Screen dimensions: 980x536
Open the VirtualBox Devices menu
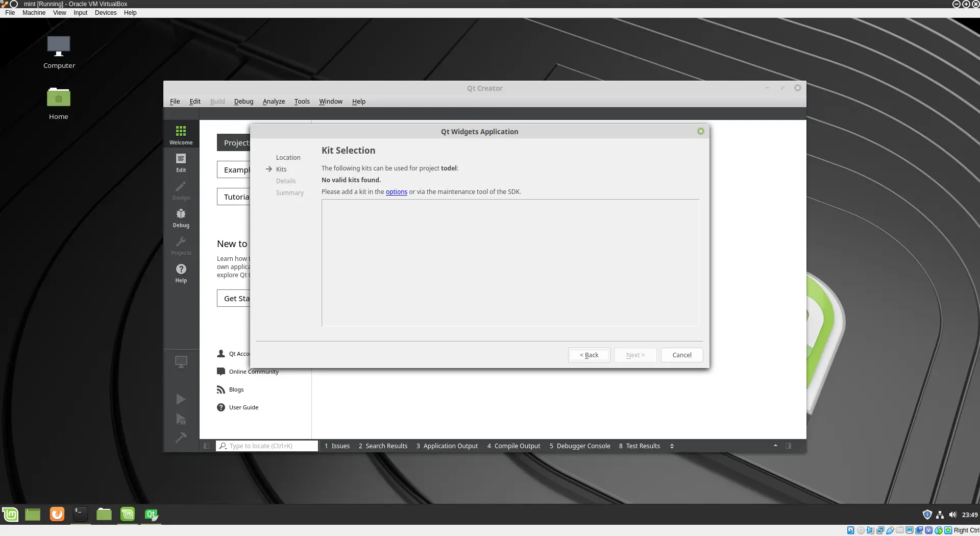pyautogui.click(x=106, y=13)
